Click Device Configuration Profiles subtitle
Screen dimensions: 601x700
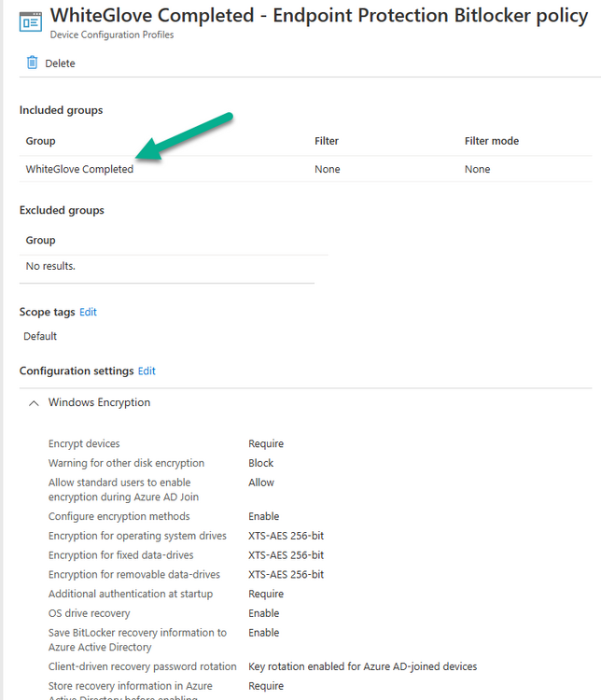(x=112, y=35)
